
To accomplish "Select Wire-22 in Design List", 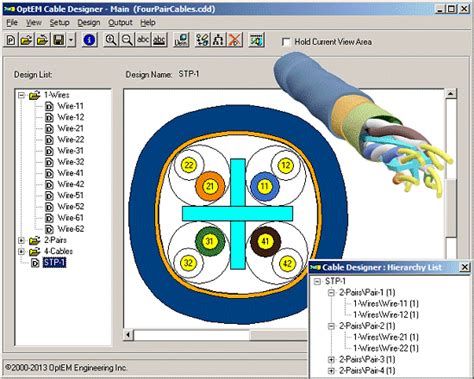I will (x=71, y=140).
